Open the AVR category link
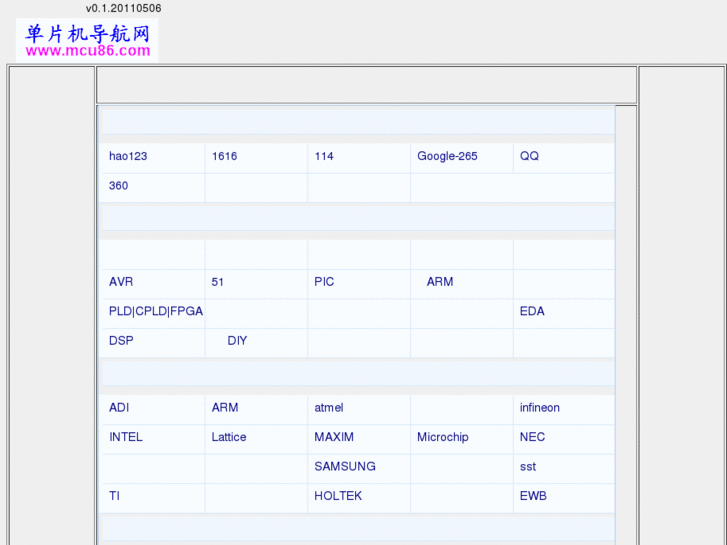727x545 pixels. pyautogui.click(x=121, y=282)
